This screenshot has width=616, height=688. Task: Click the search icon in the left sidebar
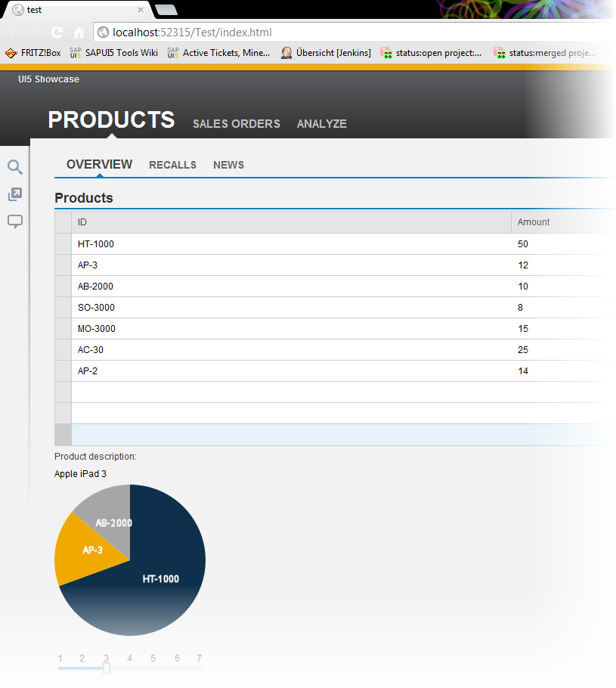tap(15, 167)
